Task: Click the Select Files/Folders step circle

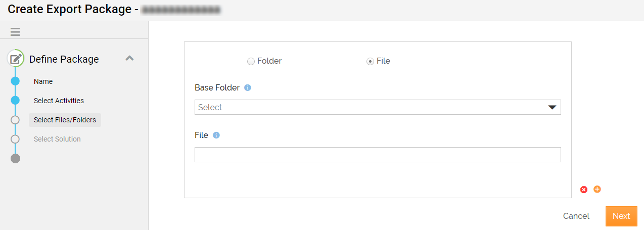Action: tap(15, 120)
